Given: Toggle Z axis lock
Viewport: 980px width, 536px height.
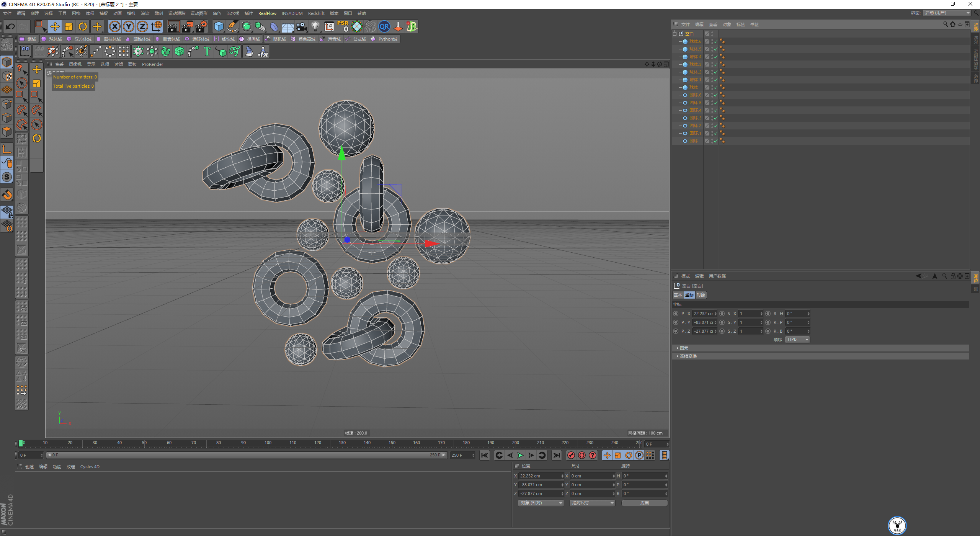Looking at the screenshot, I should tap(142, 26).
